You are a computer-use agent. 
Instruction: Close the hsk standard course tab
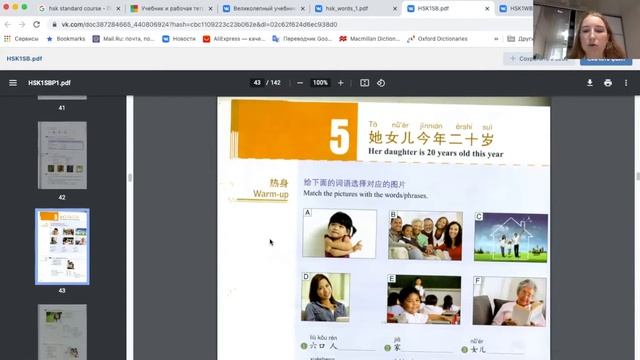118,8
